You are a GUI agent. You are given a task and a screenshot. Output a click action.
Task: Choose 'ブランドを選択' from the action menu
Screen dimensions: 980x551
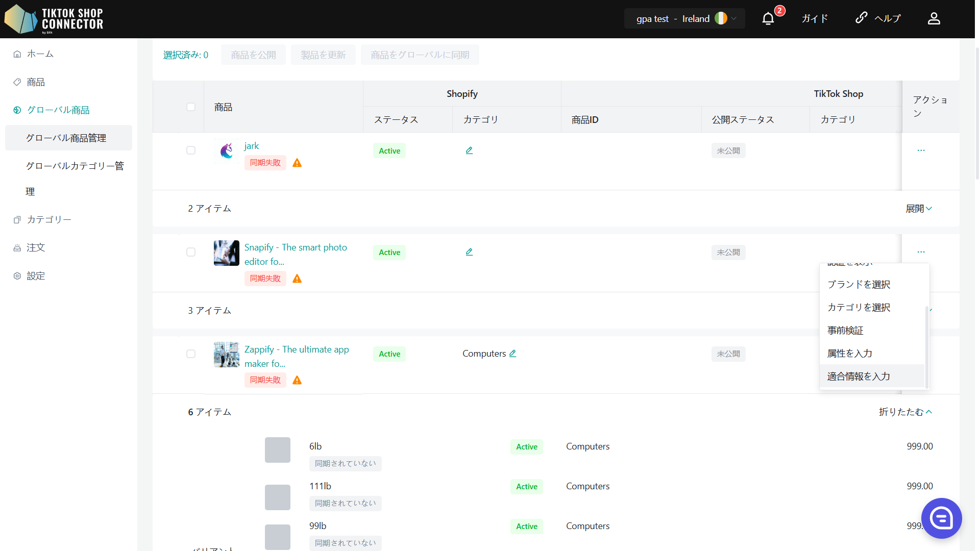pyautogui.click(x=872, y=285)
